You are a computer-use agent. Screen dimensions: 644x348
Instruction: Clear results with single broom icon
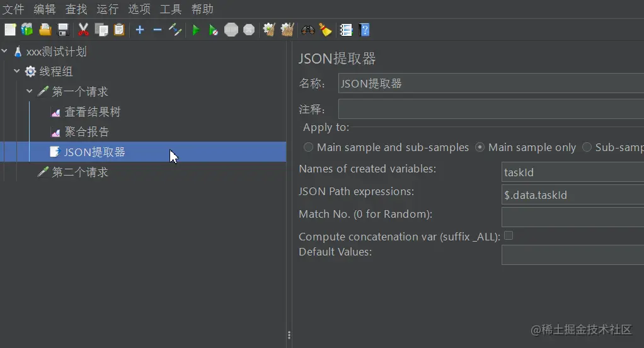click(269, 30)
